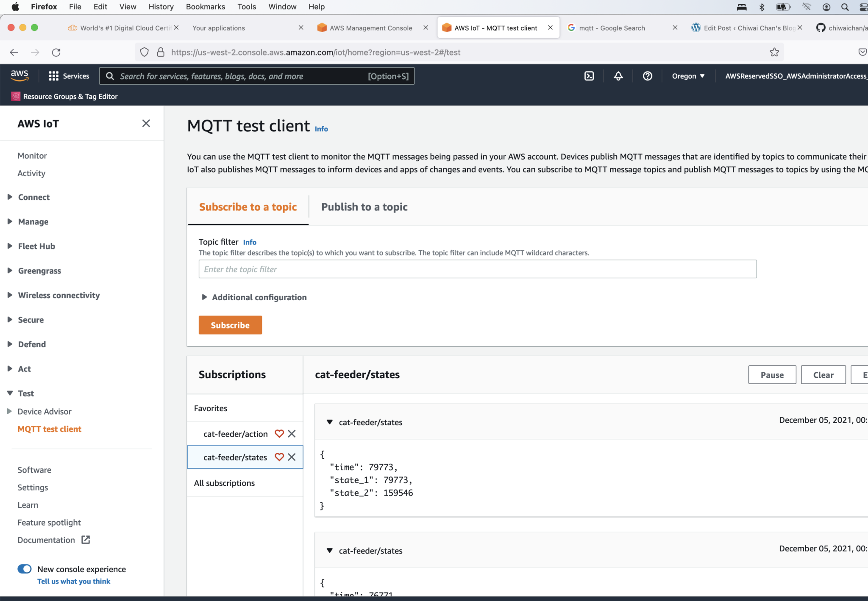868x601 pixels.
Task: Focus the topic filter input
Action: pos(478,269)
